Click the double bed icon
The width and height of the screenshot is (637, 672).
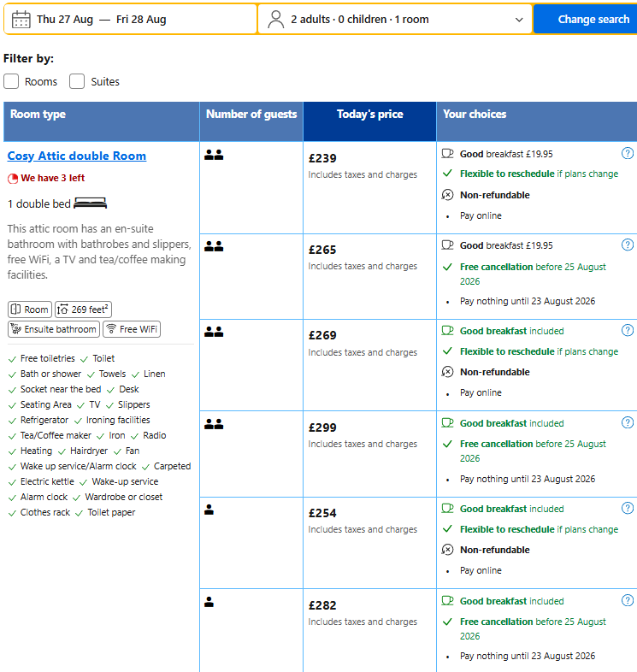pyautogui.click(x=90, y=203)
